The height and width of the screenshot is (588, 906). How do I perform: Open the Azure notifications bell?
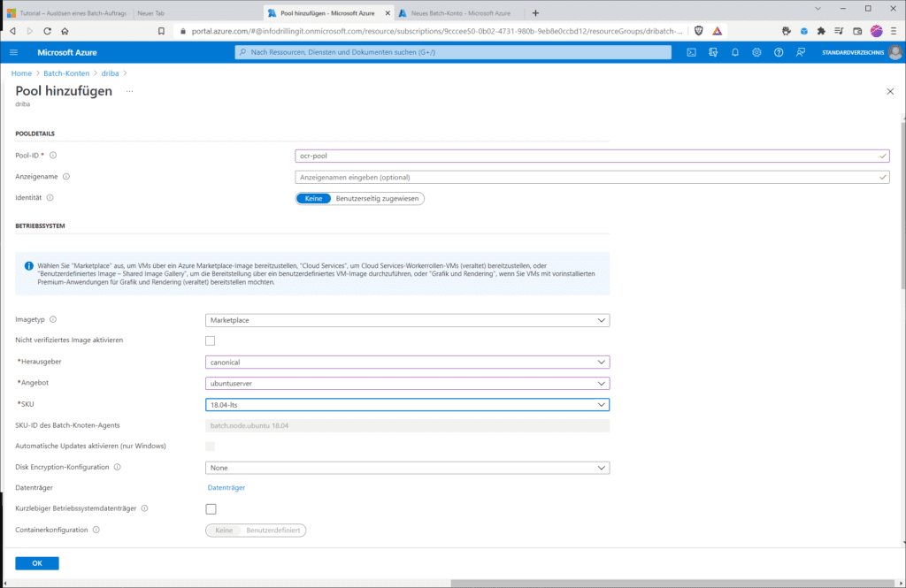click(735, 52)
